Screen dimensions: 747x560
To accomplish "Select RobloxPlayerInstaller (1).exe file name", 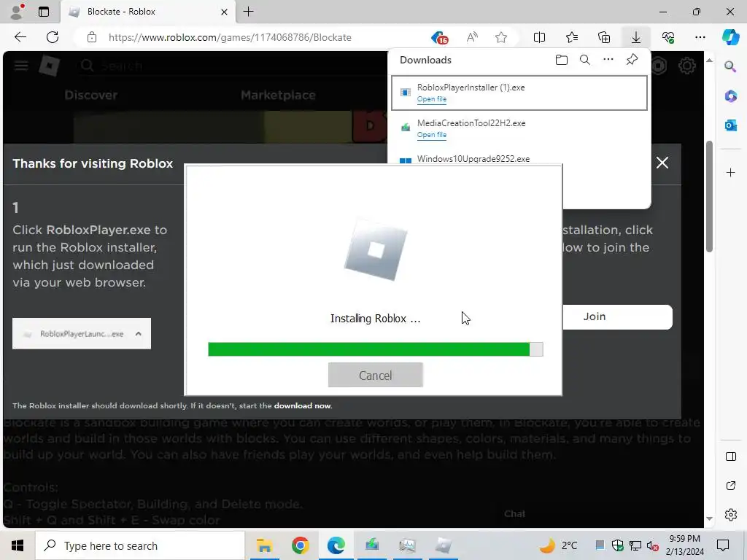I will pos(471,87).
